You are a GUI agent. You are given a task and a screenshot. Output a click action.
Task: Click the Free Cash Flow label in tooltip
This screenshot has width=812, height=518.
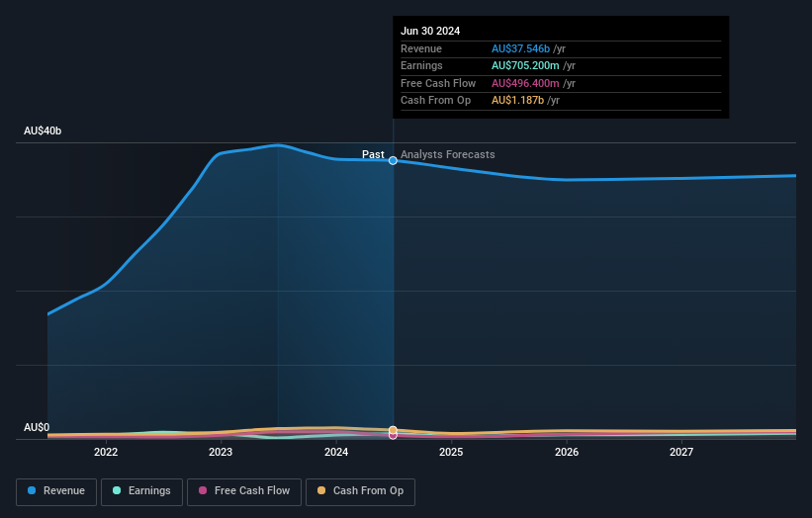point(438,83)
